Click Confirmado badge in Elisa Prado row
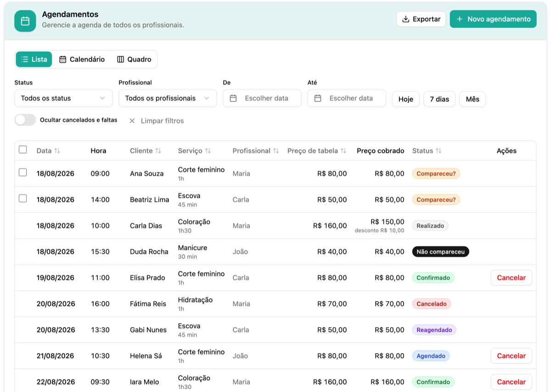551x392 pixels. pyautogui.click(x=433, y=278)
